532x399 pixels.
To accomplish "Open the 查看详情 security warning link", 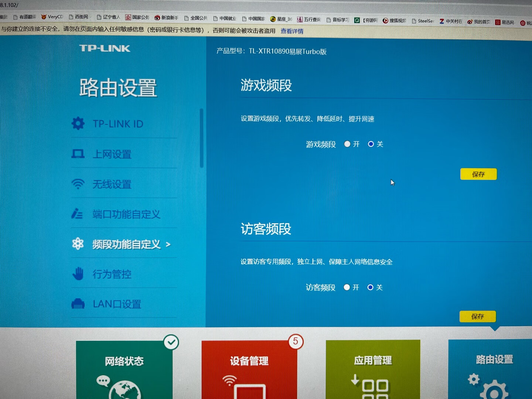I will (292, 31).
